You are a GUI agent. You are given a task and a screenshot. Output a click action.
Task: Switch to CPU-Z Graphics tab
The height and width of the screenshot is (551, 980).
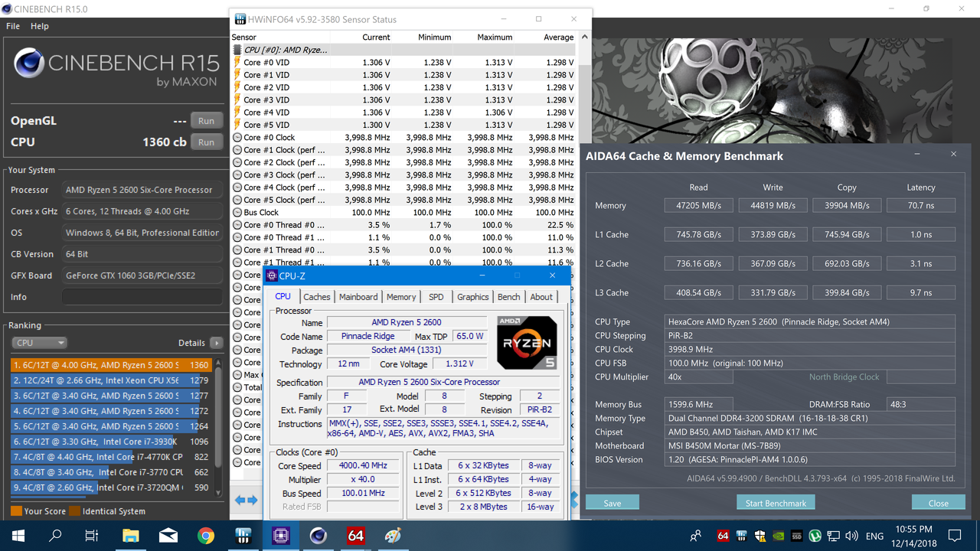click(473, 297)
